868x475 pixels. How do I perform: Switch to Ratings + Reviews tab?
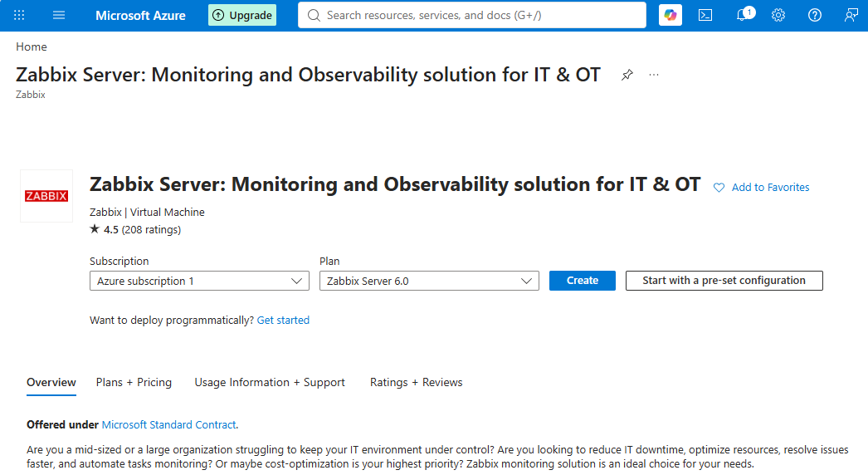(x=417, y=383)
